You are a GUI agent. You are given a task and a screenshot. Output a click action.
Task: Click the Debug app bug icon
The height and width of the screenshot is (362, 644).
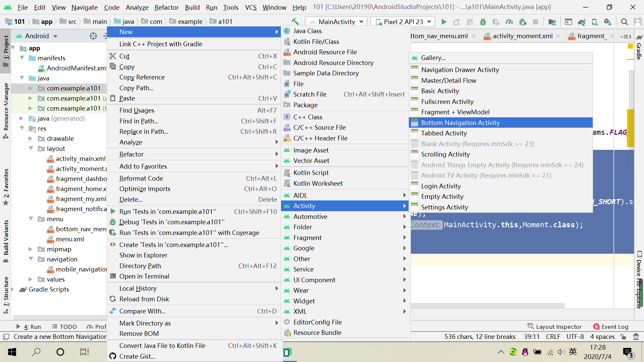coord(483,22)
